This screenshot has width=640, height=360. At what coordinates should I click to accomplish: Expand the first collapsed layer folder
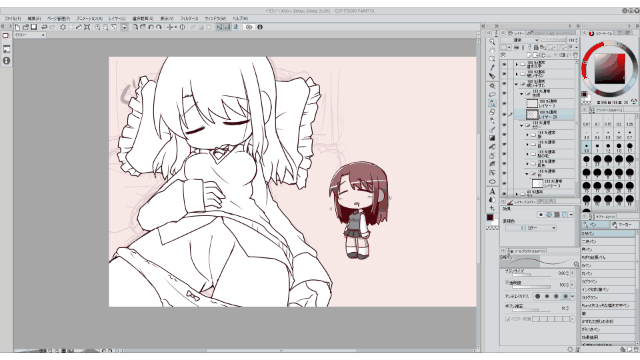(x=517, y=64)
